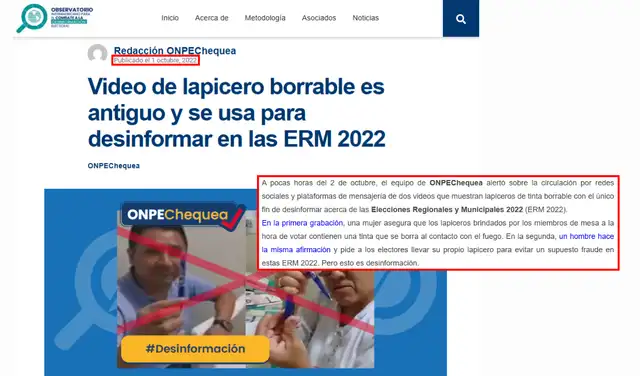This screenshot has width=640, height=376.
Task: Click the ONPEChequea category tag
Action: (113, 166)
